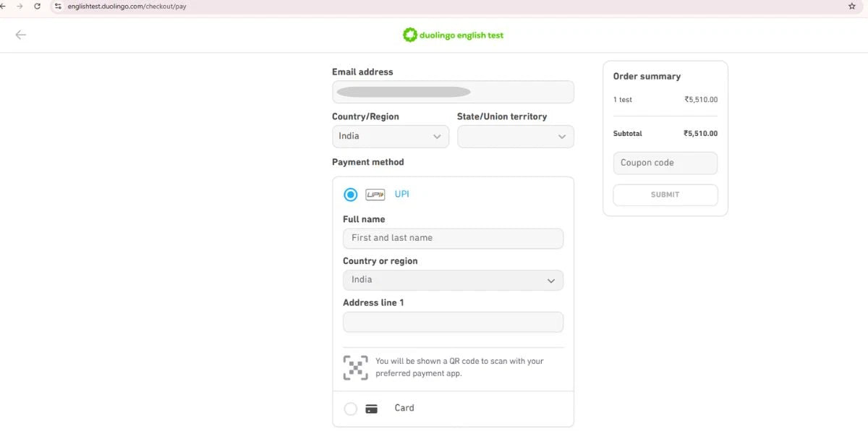Select the UPI payment radio button
Screen dimensions: 868x434
pyautogui.click(x=351, y=195)
